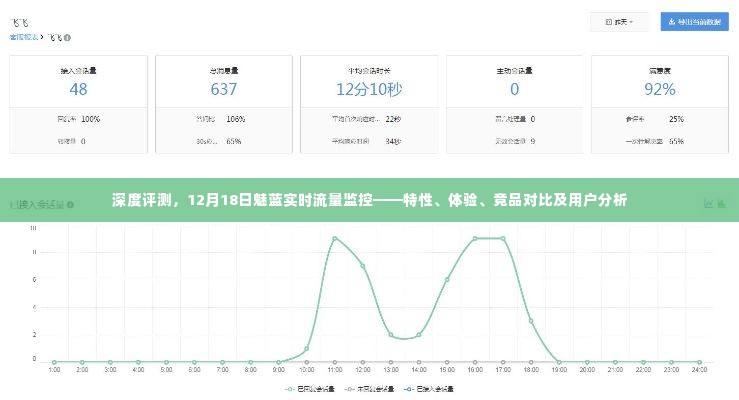Click the info icon next to the chart title
This screenshot has width=739, height=400.
tap(70, 205)
